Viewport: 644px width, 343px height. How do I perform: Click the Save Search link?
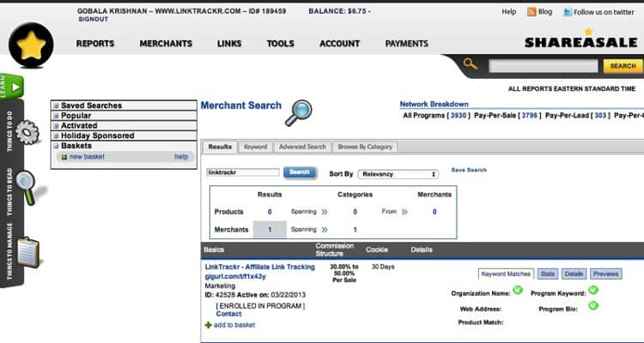[469, 170]
